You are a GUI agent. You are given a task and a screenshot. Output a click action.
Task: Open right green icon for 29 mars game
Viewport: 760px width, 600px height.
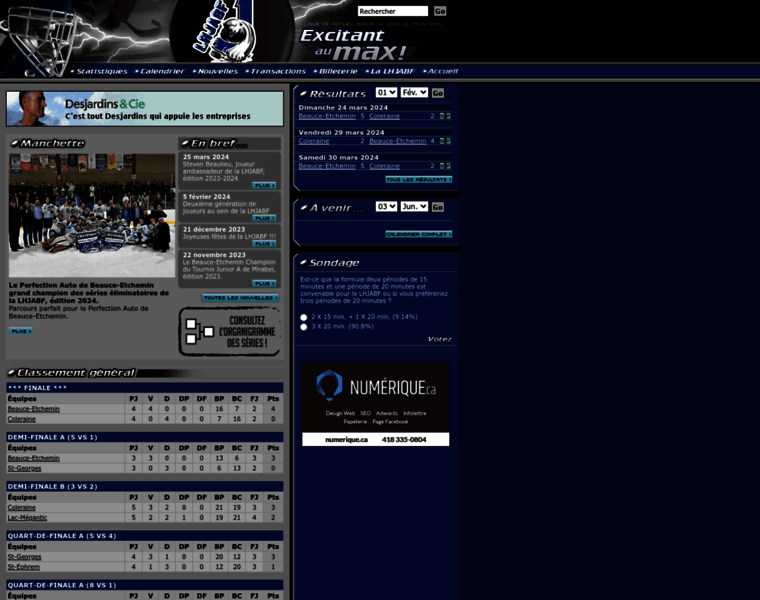tap(448, 141)
